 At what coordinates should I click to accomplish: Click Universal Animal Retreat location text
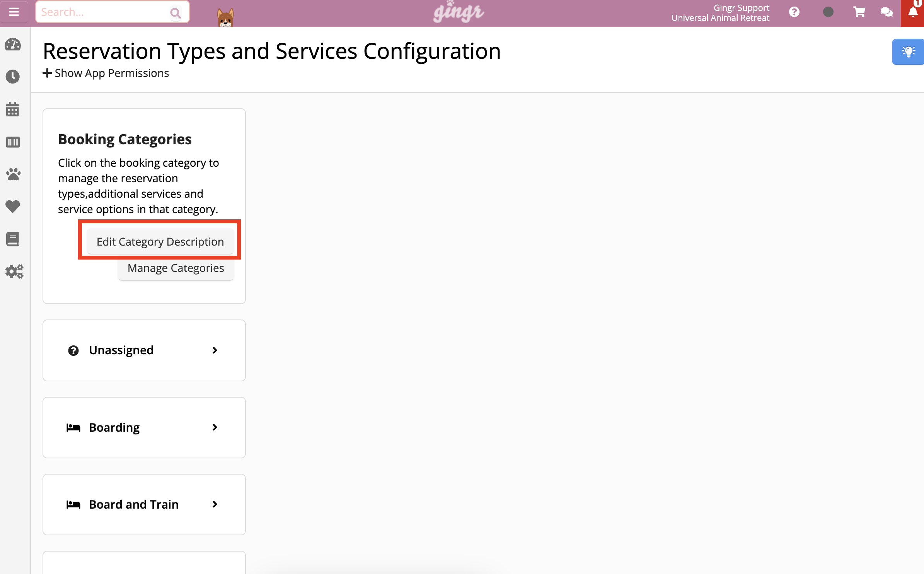tap(720, 18)
